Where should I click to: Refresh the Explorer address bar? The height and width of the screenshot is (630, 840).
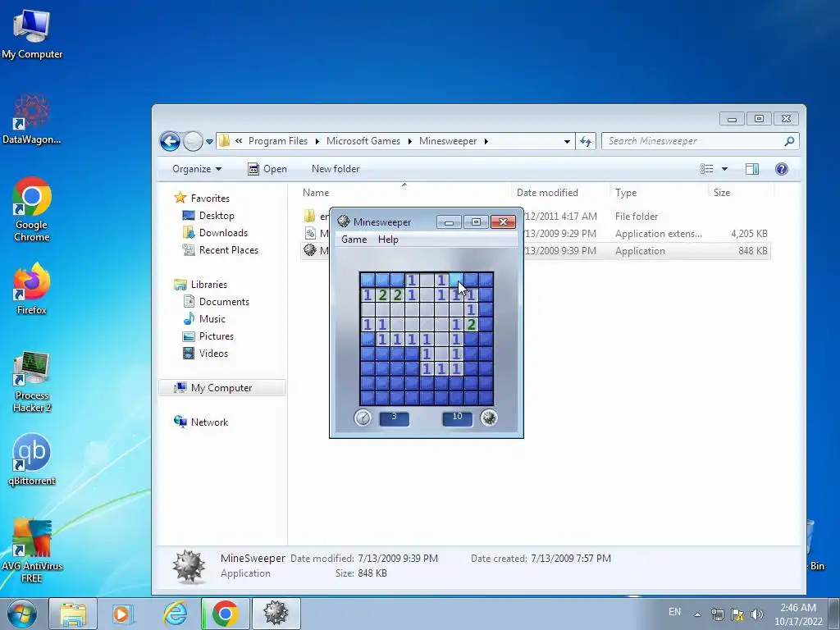(x=586, y=141)
